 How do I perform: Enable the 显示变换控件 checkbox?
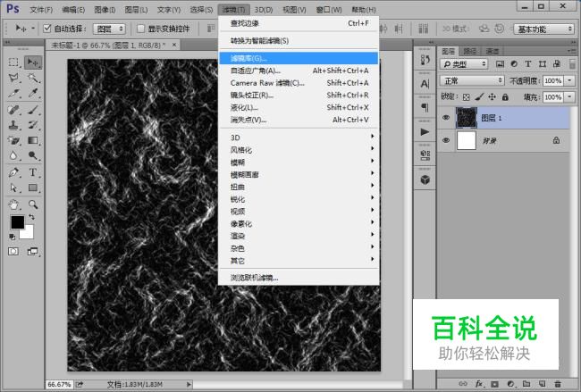(141, 29)
